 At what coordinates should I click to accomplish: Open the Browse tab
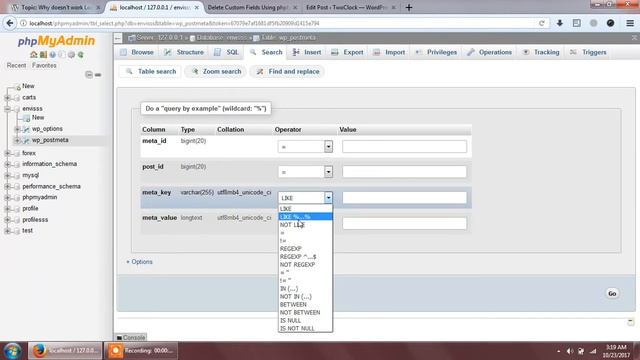[137, 52]
